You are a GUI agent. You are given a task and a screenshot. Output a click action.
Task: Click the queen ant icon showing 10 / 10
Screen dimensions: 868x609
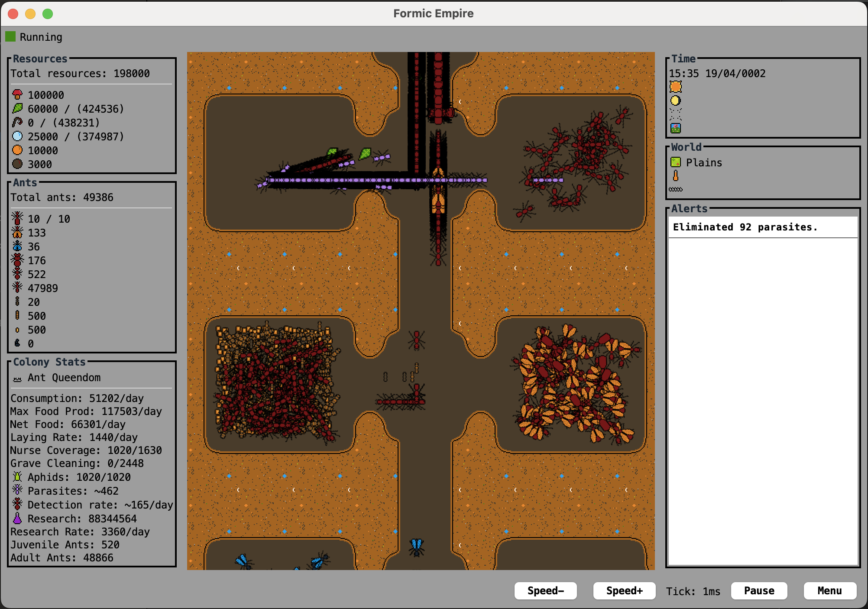click(17, 218)
